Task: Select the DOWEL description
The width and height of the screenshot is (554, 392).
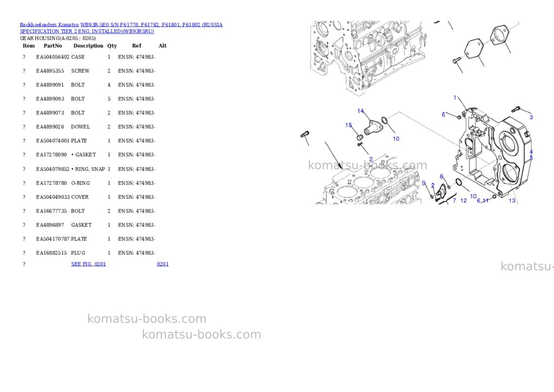Action: [x=80, y=127]
